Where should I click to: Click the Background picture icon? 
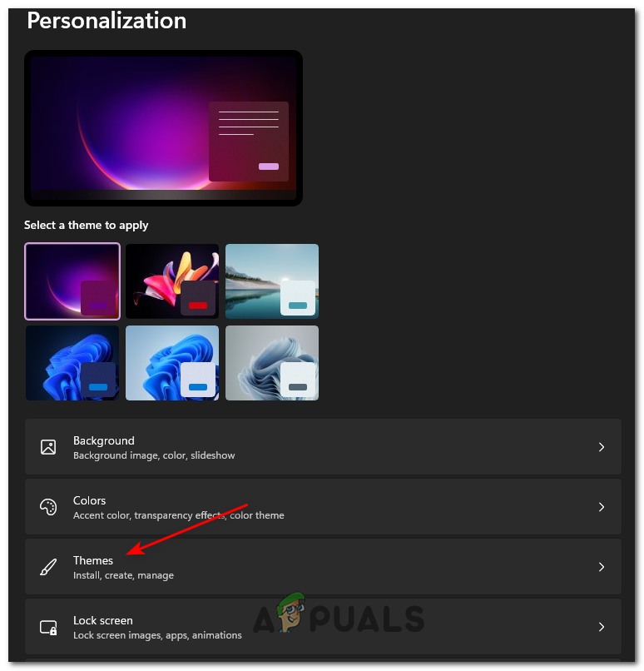pos(48,447)
